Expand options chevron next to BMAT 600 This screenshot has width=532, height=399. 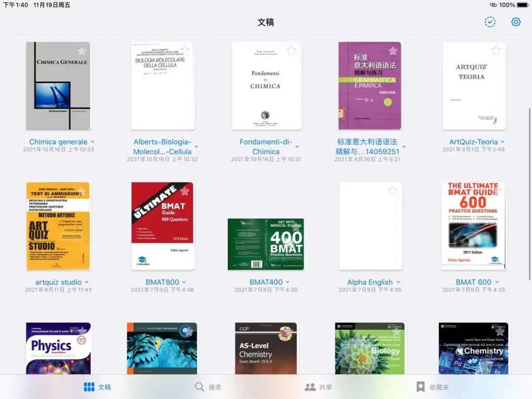tap(497, 282)
